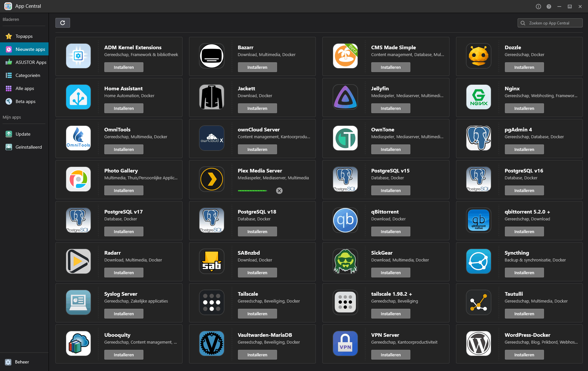588x371 pixels.
Task: Open the Vaultwarden-MariaDB app icon
Action: point(212,344)
